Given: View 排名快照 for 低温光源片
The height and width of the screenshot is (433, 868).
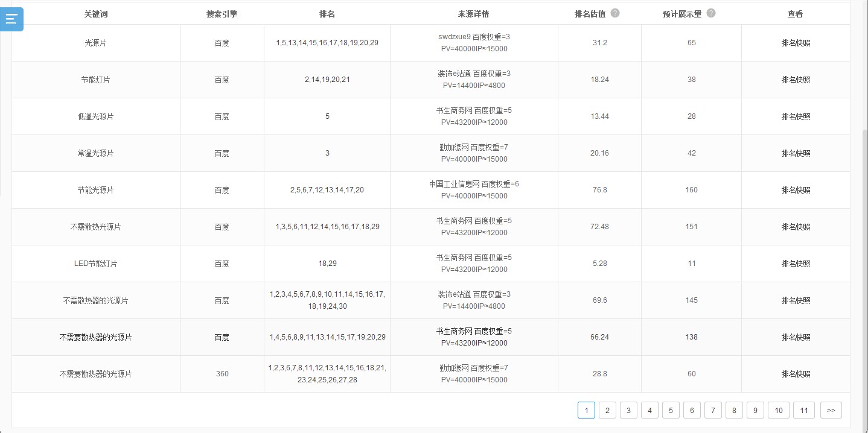Looking at the screenshot, I should (796, 116).
